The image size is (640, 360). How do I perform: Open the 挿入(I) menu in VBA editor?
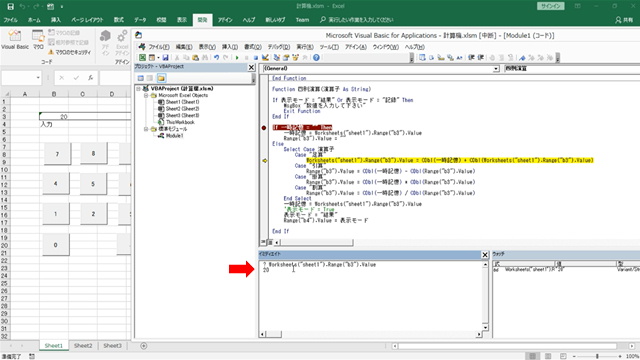coord(230,47)
